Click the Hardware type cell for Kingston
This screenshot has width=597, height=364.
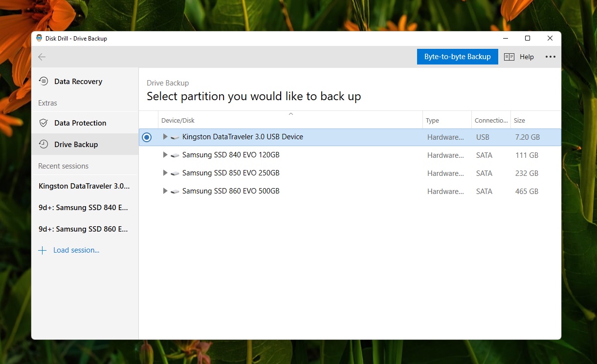pos(446,137)
